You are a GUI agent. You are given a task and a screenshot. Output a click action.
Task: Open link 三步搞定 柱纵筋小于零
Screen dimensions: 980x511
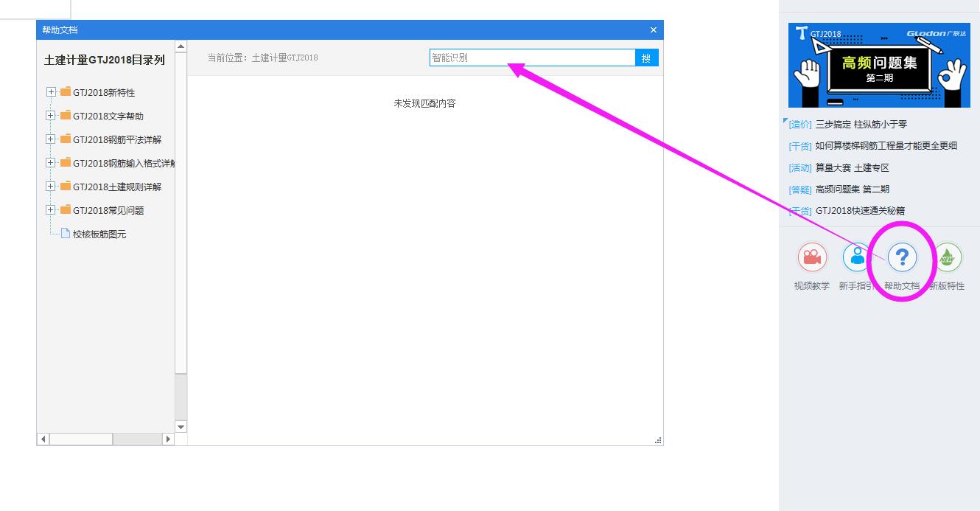(x=861, y=125)
